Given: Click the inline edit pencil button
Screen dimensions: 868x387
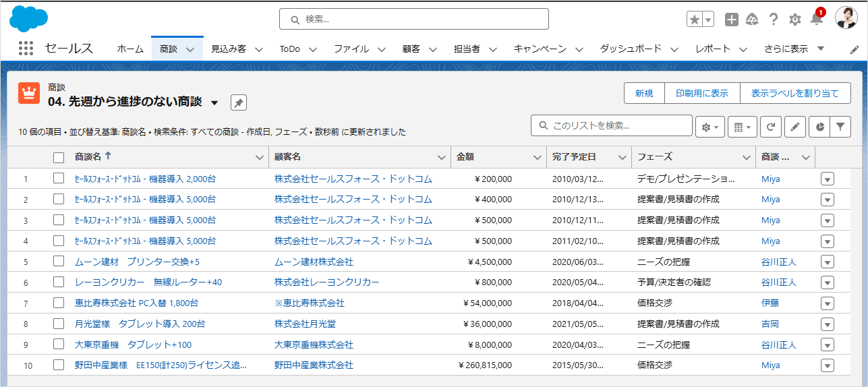Looking at the screenshot, I should coord(795,127).
